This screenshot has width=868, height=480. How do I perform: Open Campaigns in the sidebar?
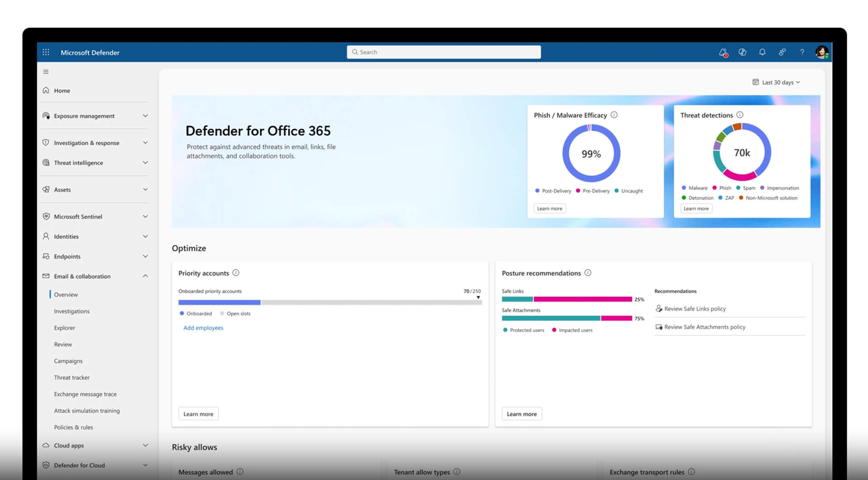tap(68, 361)
